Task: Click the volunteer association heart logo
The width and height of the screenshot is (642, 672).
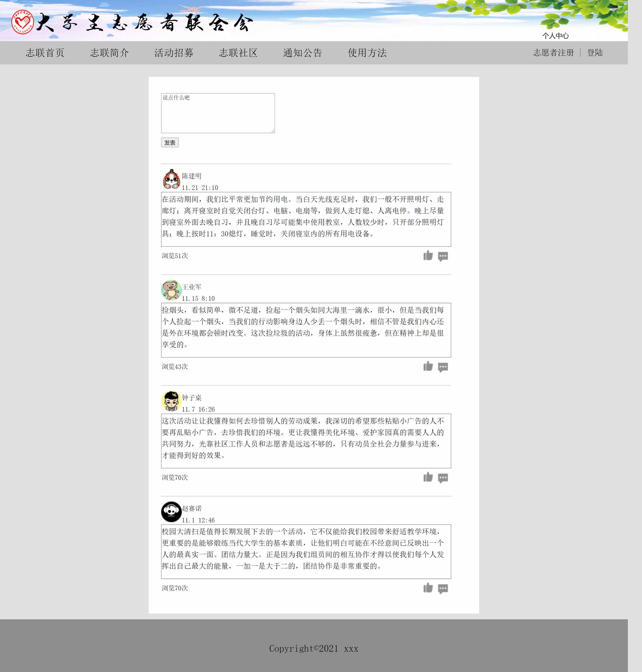Action: tap(22, 22)
